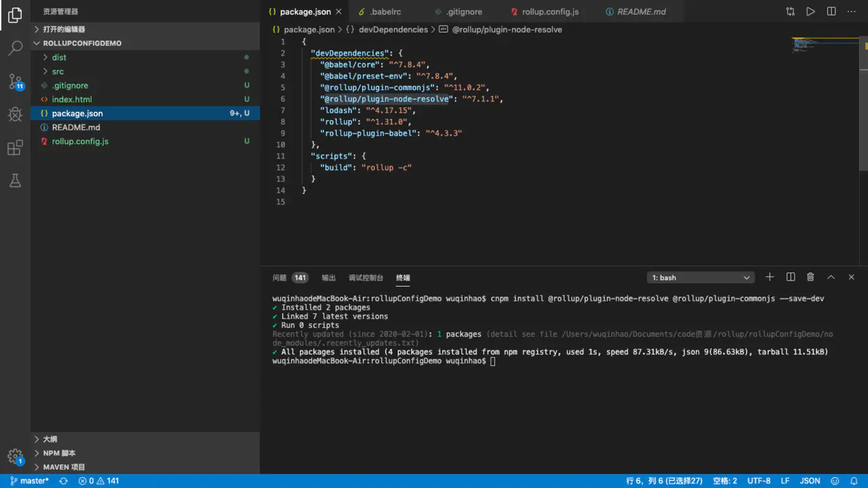The image size is (868, 488).
Task: Change end of line sequence LF
Action: coord(785,481)
